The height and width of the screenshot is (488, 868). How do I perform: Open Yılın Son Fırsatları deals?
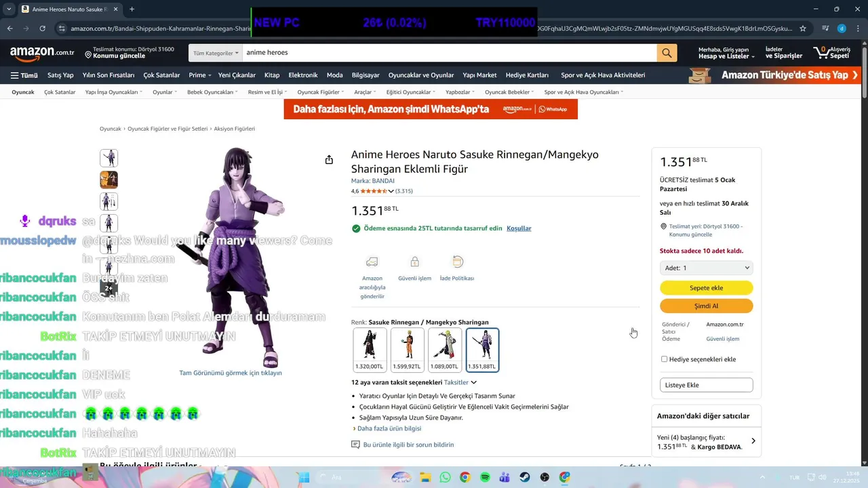(x=108, y=75)
